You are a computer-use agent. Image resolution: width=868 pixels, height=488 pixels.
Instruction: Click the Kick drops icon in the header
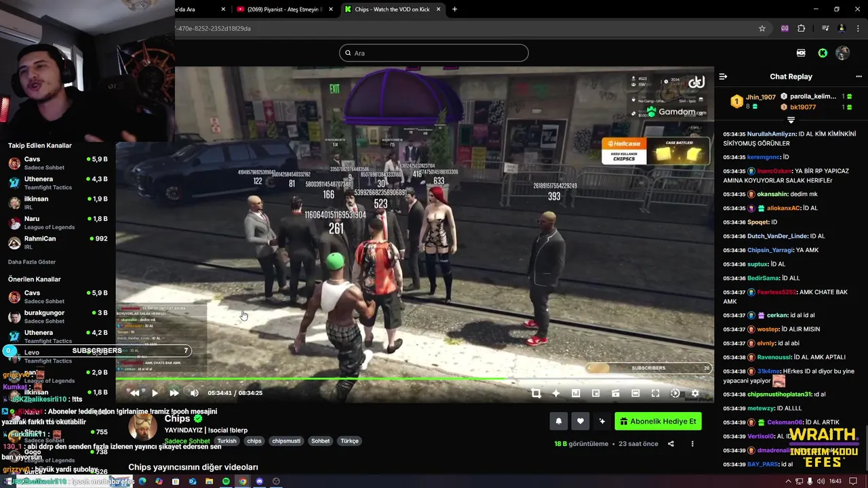[x=801, y=53]
